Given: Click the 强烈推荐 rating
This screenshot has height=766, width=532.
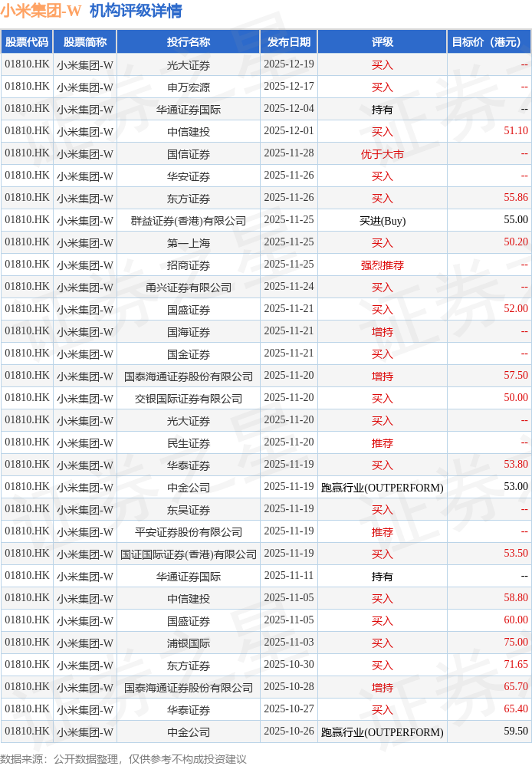Looking at the screenshot, I should point(383,265).
